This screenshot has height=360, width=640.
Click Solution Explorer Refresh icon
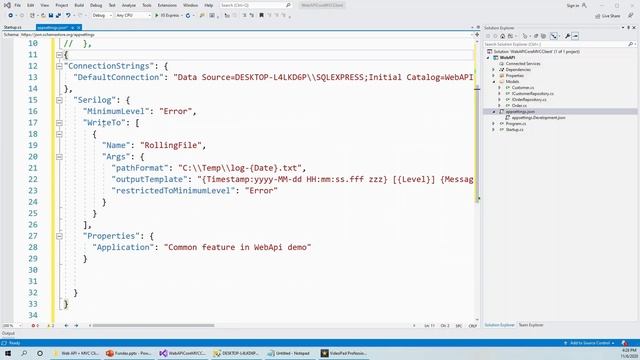coord(536,36)
